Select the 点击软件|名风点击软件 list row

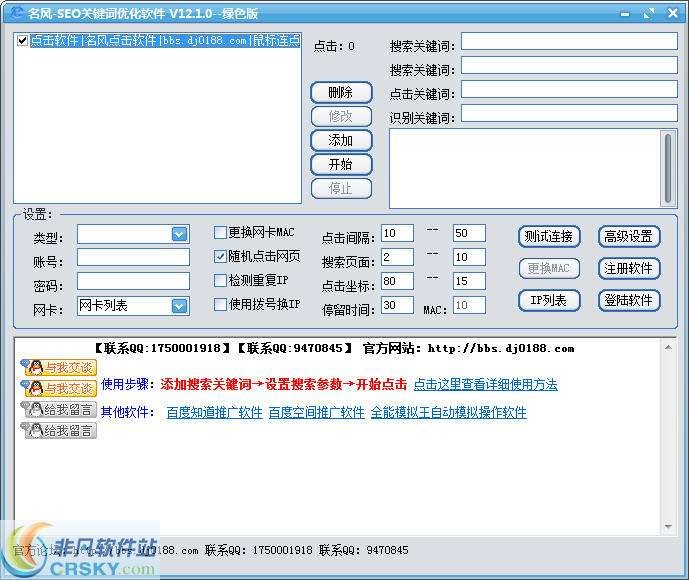[x=165, y=40]
